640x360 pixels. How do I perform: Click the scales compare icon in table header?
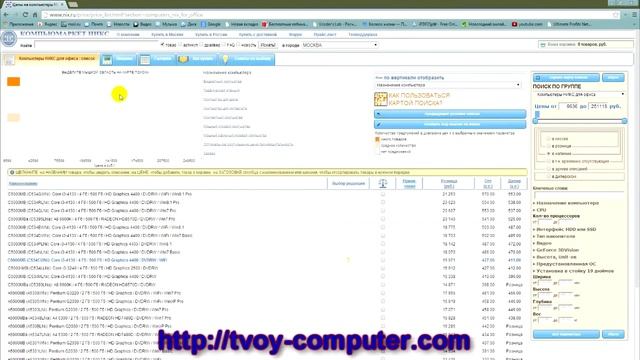[x=382, y=183]
